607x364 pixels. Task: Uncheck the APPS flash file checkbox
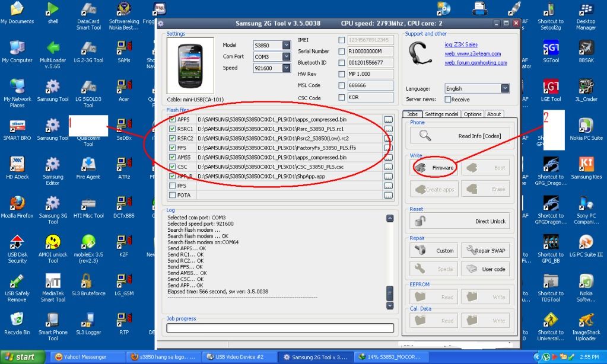(x=172, y=119)
